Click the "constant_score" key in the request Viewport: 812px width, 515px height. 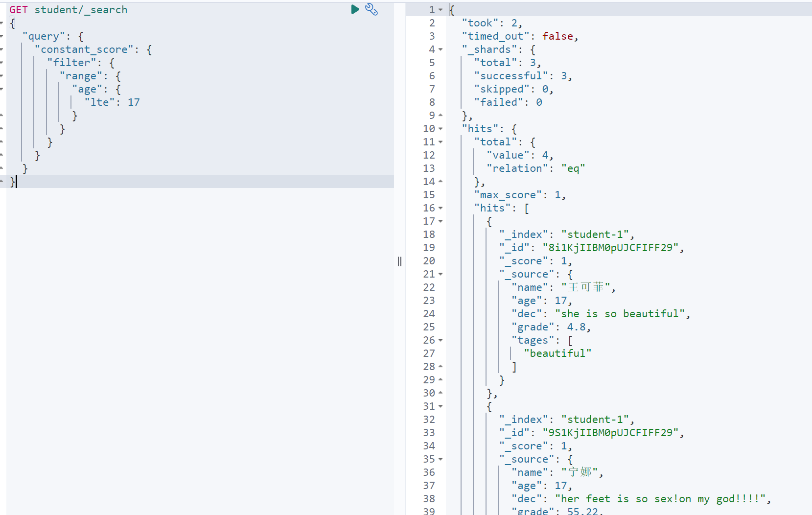[x=84, y=49]
